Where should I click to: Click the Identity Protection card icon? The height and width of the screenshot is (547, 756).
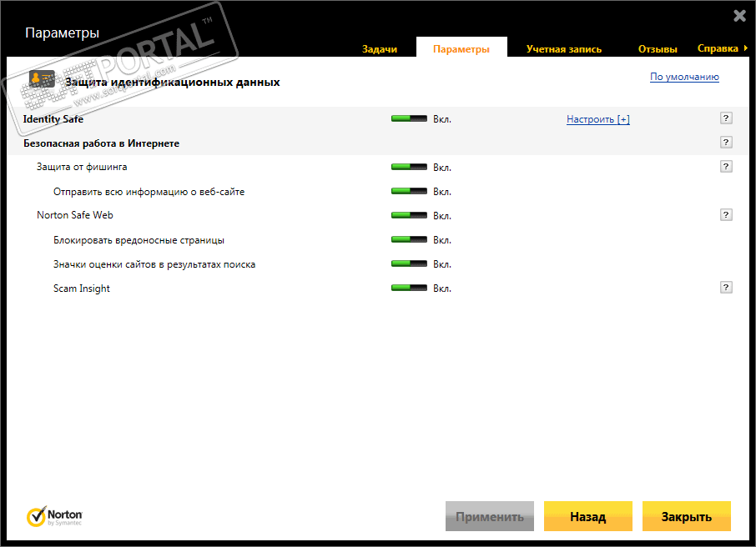[42, 79]
